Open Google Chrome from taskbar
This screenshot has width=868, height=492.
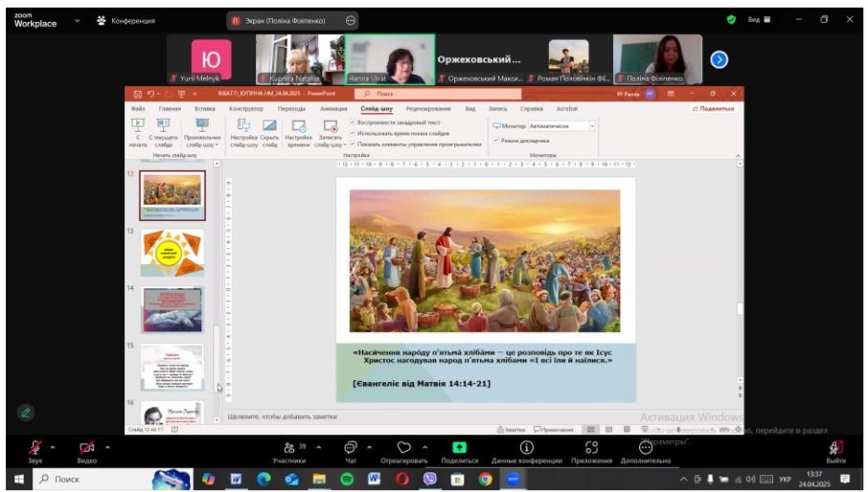click(486, 480)
